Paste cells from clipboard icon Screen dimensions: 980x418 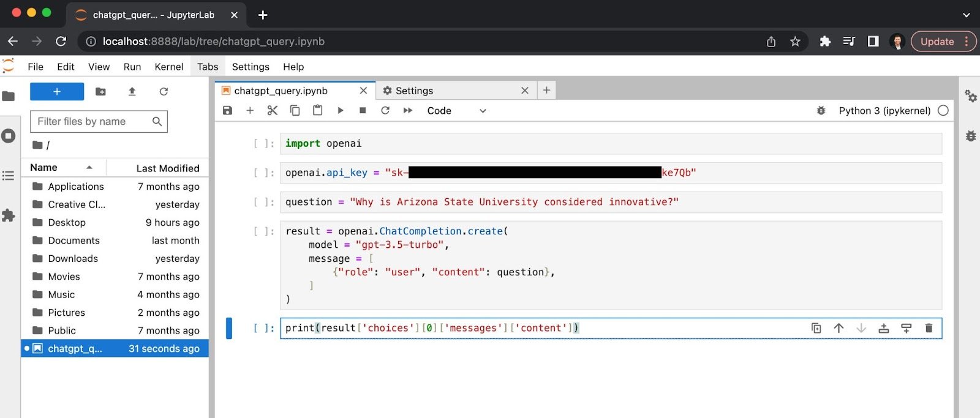coord(317,110)
